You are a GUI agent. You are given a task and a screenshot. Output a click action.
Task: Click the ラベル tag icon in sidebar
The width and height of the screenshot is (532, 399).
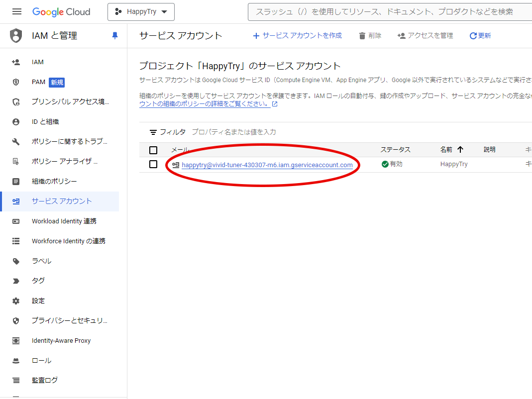point(16,261)
